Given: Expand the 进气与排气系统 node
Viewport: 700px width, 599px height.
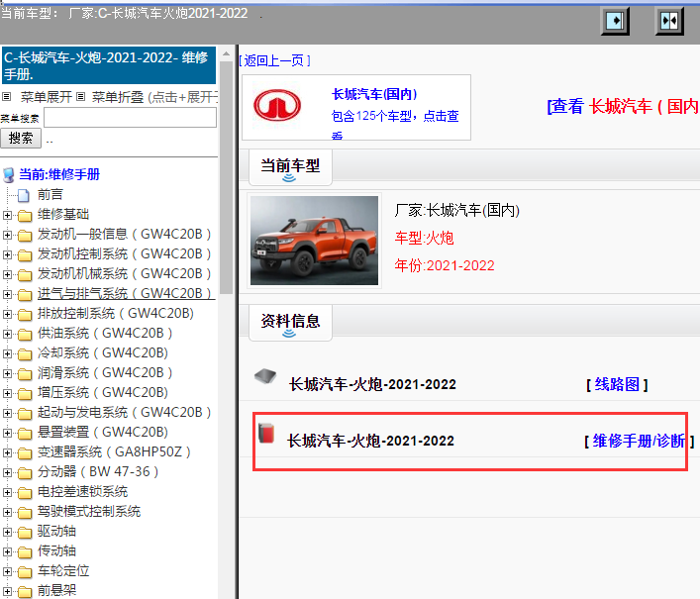Looking at the screenshot, I should (7, 294).
